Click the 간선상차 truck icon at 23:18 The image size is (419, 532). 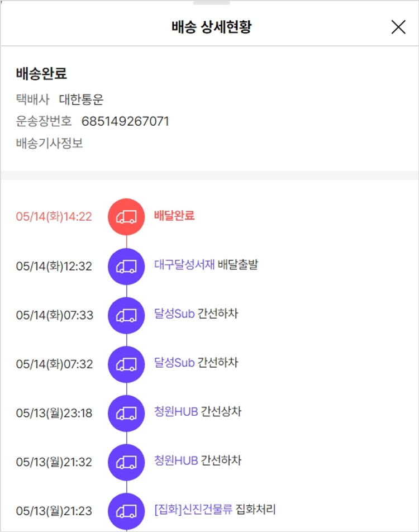pyautogui.click(x=126, y=414)
